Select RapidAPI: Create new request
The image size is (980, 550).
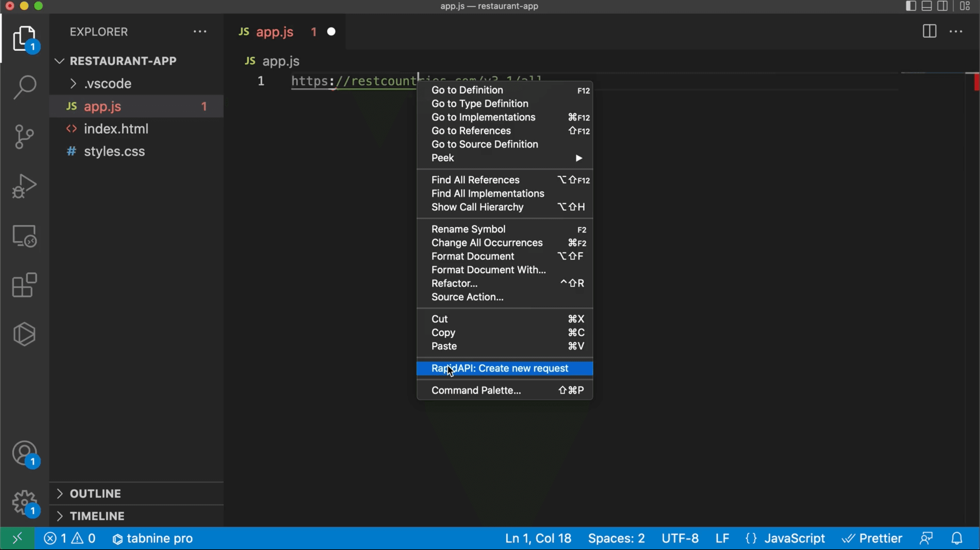(505, 369)
